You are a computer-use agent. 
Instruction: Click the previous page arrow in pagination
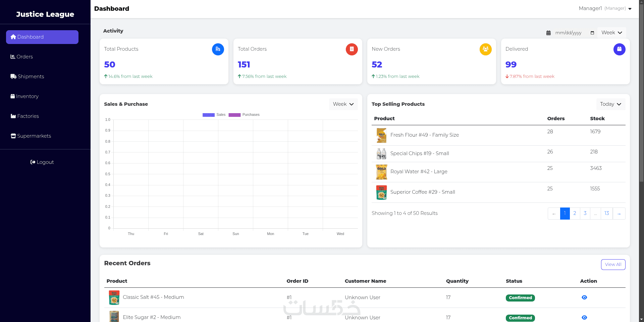554,214
